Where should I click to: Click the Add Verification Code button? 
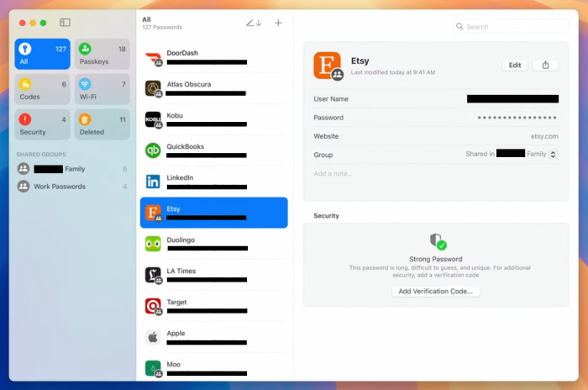436,292
